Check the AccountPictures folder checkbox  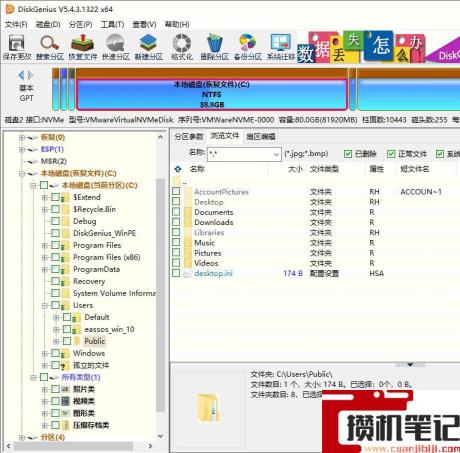coord(176,192)
